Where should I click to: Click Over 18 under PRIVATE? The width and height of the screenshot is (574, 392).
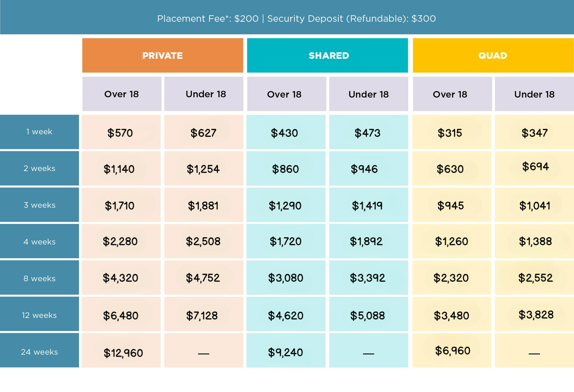coord(122,94)
